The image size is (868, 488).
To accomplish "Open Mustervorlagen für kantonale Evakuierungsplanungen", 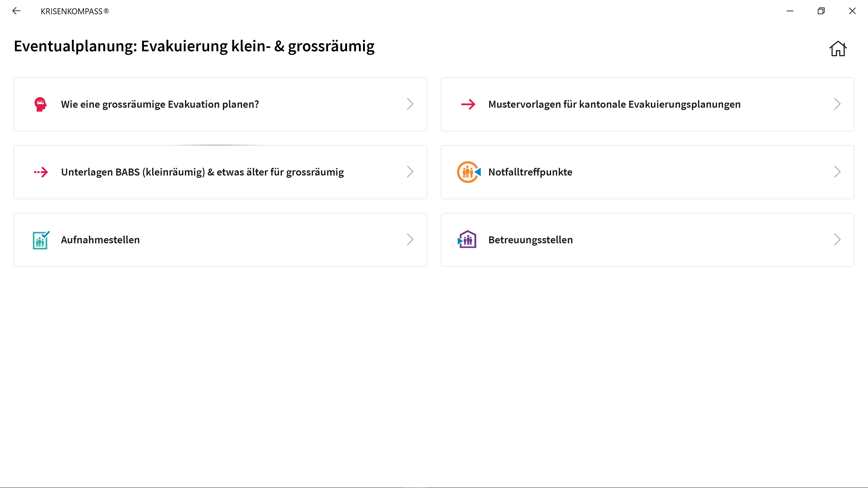I will 614,104.
